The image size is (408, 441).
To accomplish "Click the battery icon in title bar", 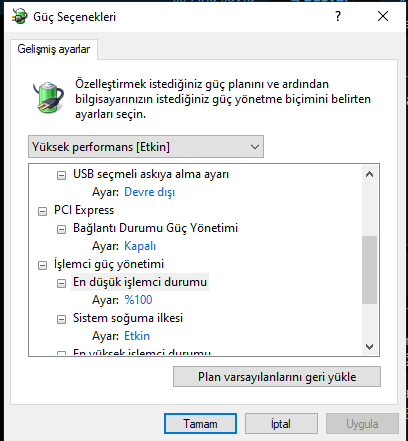I will click(19, 16).
